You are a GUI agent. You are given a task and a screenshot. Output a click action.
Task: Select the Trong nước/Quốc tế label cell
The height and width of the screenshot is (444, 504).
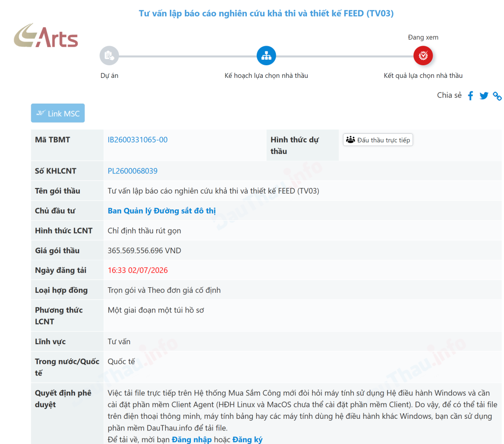coord(67,367)
